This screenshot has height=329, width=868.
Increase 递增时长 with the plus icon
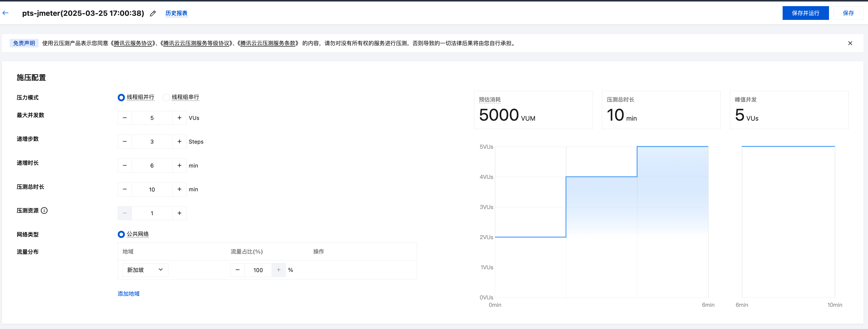point(179,166)
